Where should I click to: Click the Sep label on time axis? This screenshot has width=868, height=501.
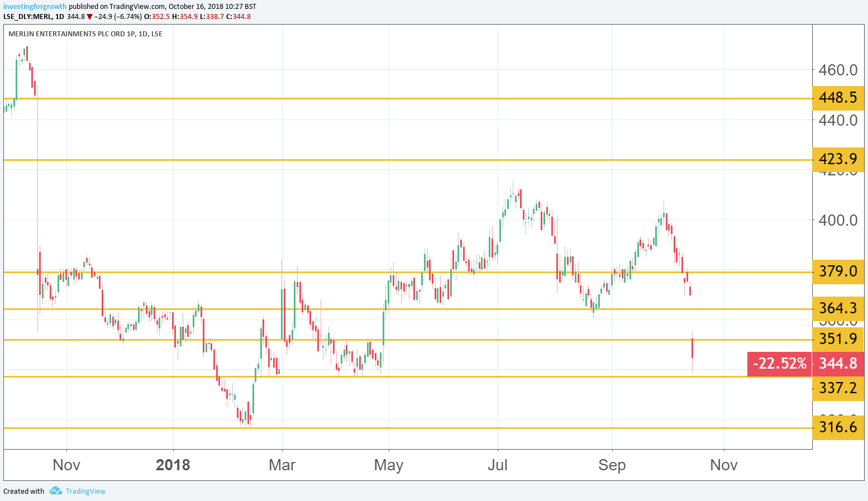click(x=612, y=465)
